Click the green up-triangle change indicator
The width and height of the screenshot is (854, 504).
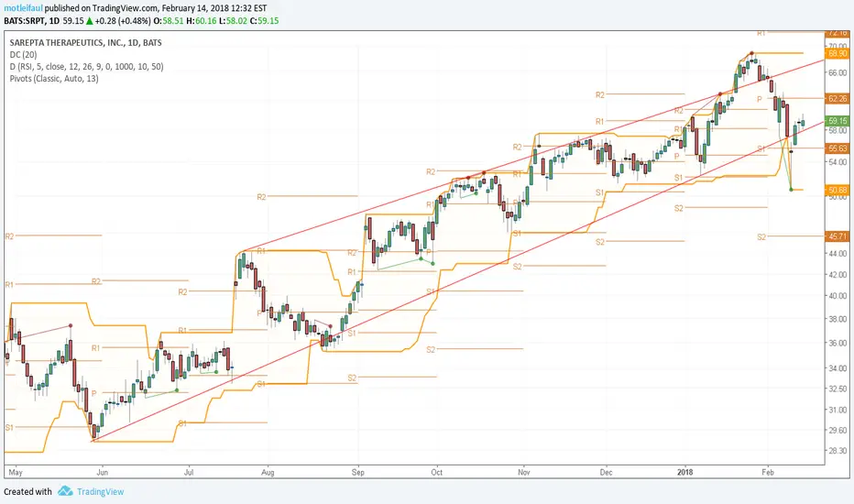90,21
